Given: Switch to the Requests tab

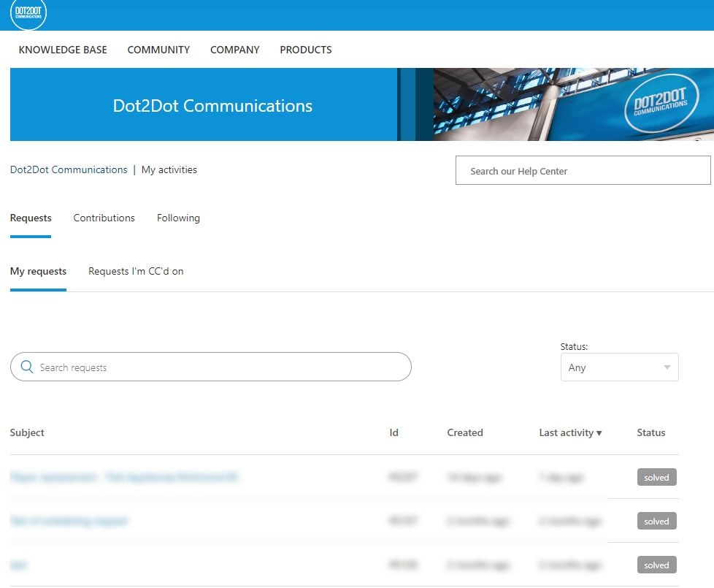Looking at the screenshot, I should pyautogui.click(x=31, y=218).
